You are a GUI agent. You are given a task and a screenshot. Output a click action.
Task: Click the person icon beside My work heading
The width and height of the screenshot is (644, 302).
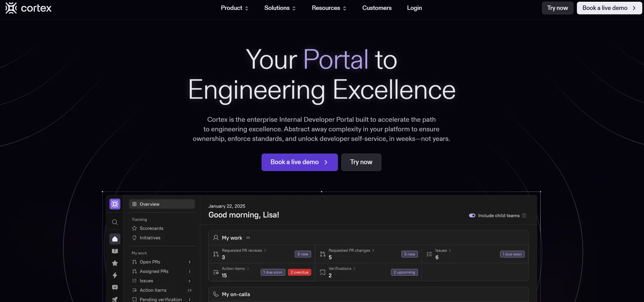click(x=216, y=238)
